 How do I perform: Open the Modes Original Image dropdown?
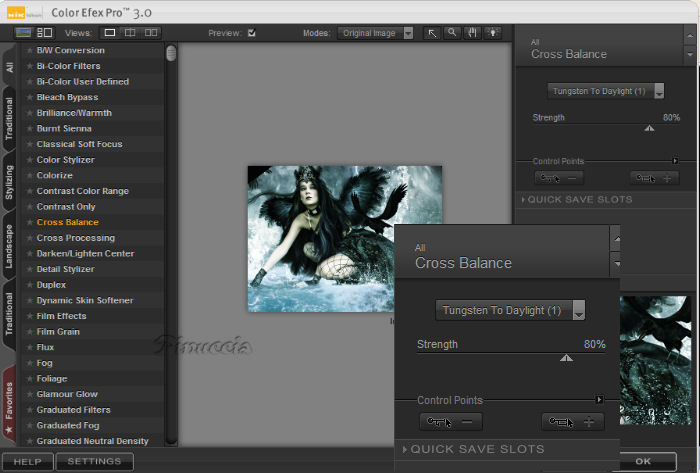pyautogui.click(x=375, y=33)
